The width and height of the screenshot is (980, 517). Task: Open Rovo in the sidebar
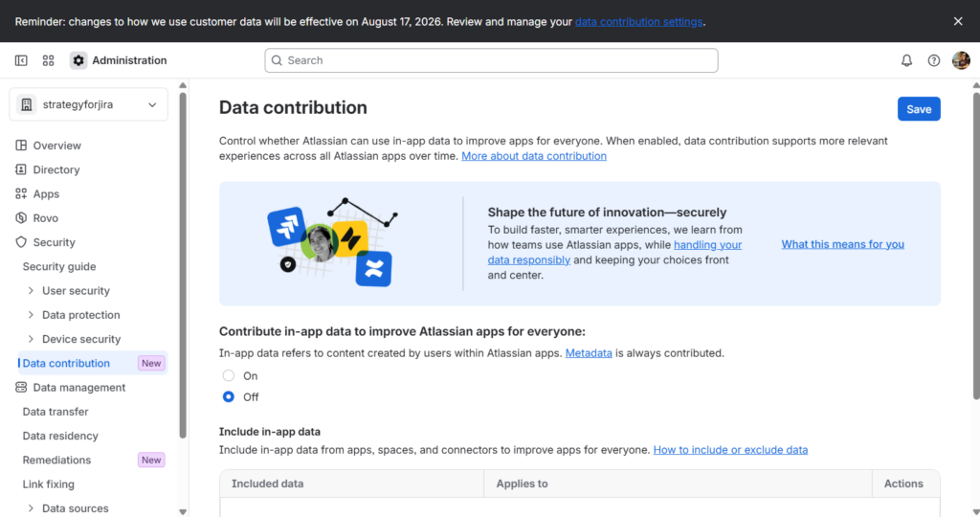coord(46,218)
